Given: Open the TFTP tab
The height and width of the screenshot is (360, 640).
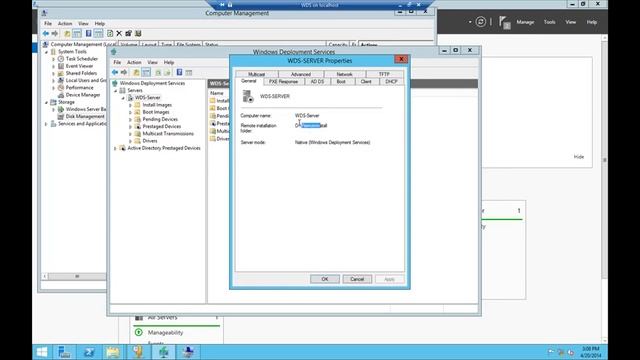Looking at the screenshot, I should click(384, 74).
